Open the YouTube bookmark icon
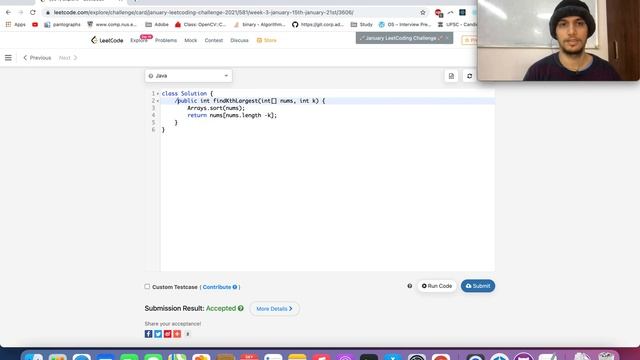The width and height of the screenshot is (640, 360). point(35,24)
